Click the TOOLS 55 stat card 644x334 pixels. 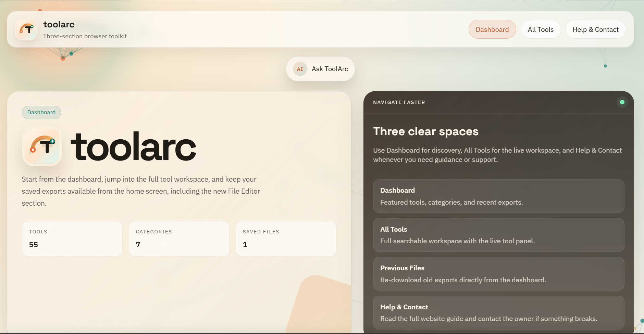click(x=72, y=239)
